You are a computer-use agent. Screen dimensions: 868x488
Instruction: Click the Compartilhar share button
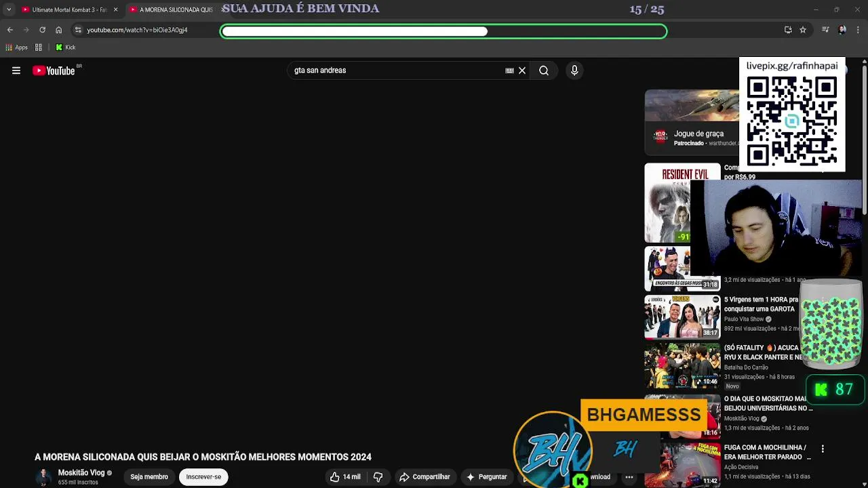tap(425, 477)
